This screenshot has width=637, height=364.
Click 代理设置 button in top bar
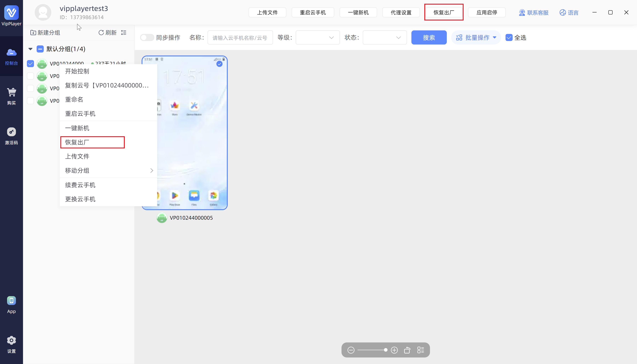401,13
